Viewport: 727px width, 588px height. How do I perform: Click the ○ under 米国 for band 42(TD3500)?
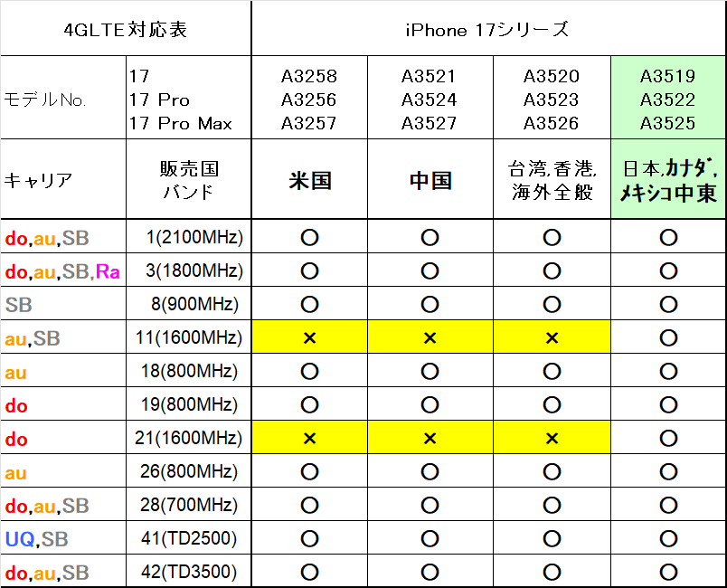click(309, 572)
